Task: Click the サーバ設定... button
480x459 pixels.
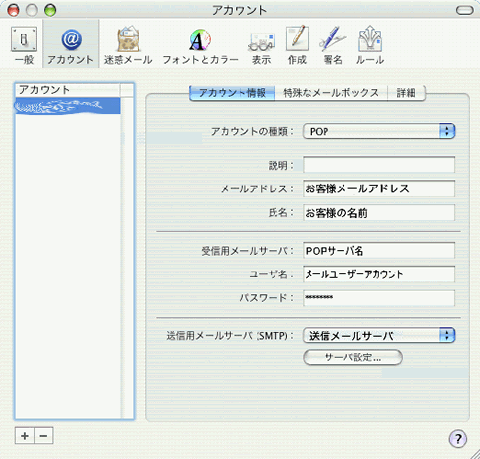Action: click(x=353, y=357)
